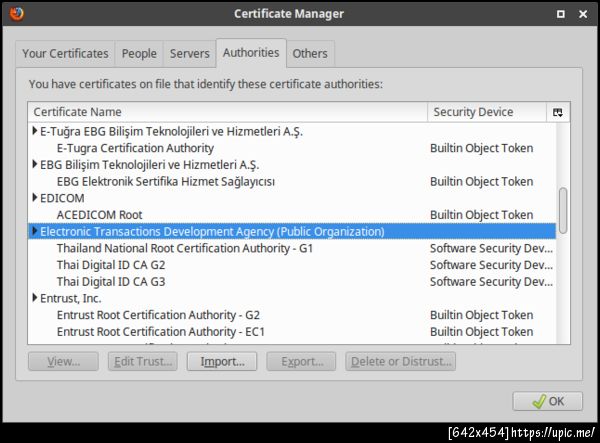Collapse Electronic Transactions Development Agency group
Screen dimensions: 600x443
point(35,231)
